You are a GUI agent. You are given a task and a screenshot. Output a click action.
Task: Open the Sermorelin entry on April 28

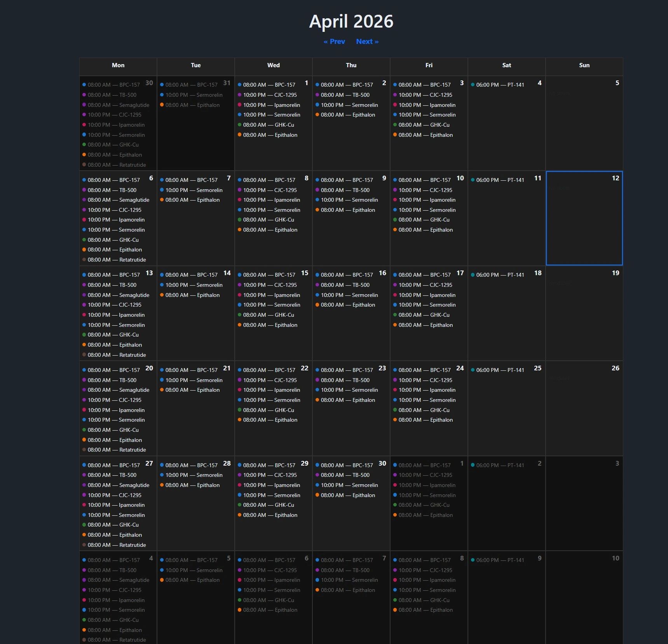tap(194, 475)
